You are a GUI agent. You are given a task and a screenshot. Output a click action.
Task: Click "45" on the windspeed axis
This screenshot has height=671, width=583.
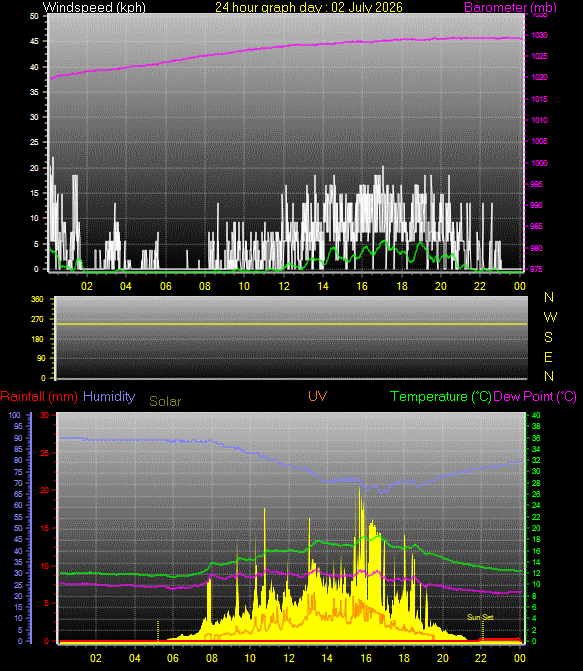pyautogui.click(x=34, y=42)
